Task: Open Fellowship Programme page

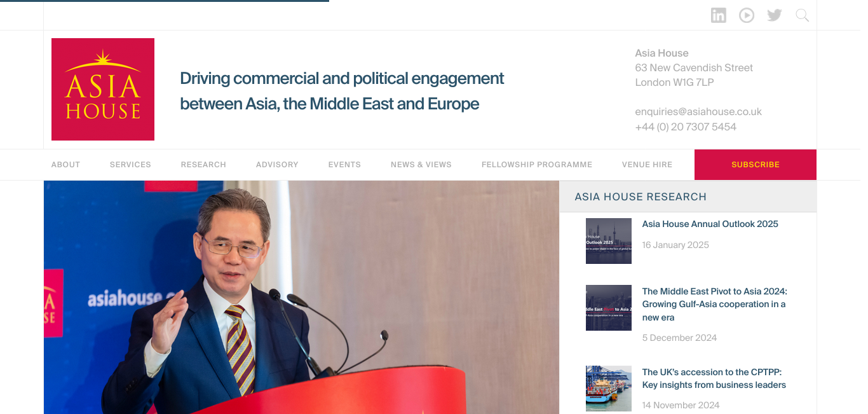Action: tap(537, 165)
